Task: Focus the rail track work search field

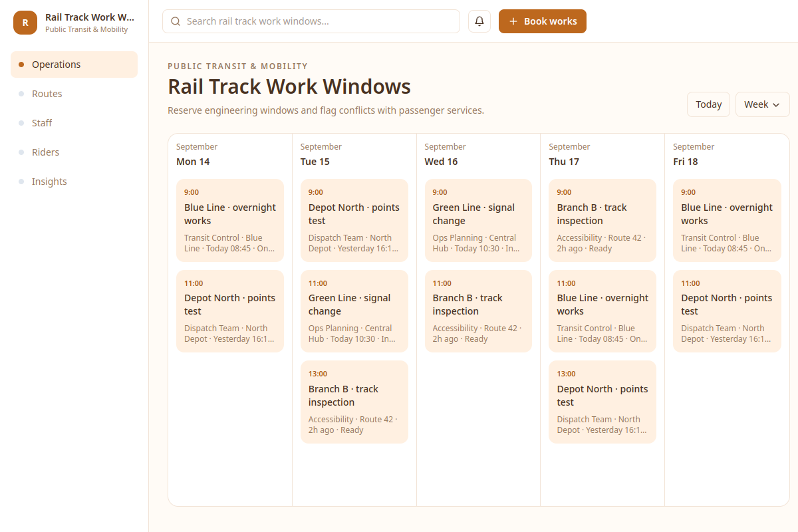Action: point(311,21)
